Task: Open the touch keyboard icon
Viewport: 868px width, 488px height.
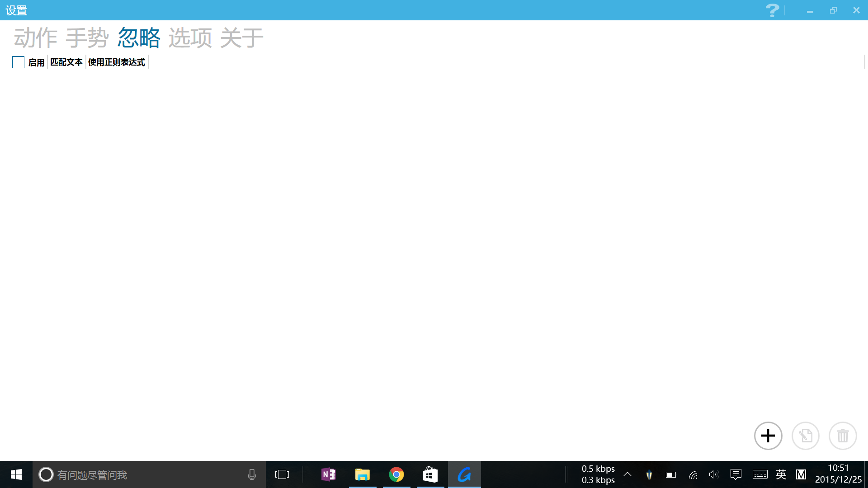Action: (760, 474)
